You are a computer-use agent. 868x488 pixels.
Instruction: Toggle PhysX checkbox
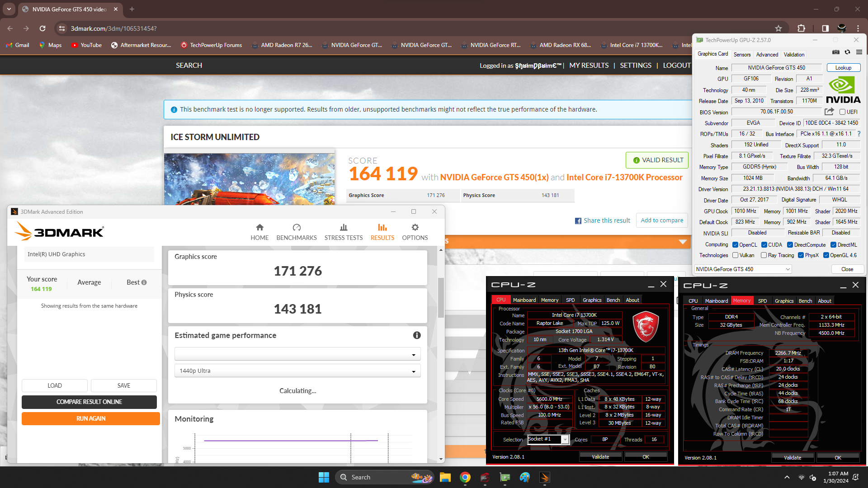coord(801,255)
